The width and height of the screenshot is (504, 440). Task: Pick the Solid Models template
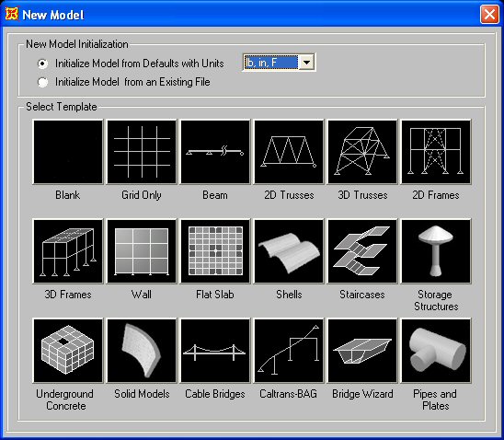[x=142, y=351]
